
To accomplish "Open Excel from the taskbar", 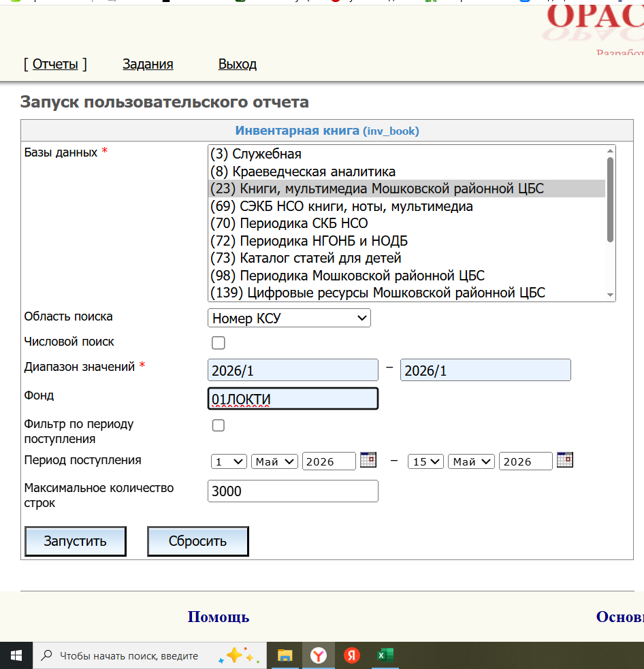I will [x=385, y=655].
